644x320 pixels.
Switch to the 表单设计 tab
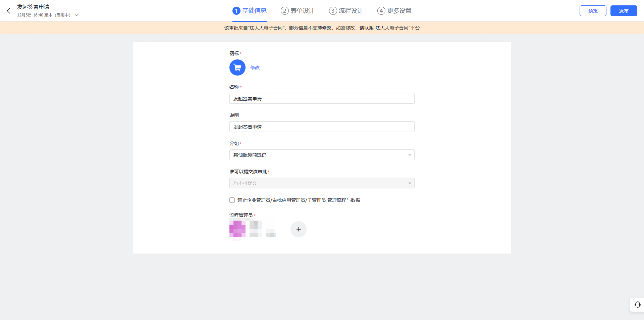pyautogui.click(x=298, y=11)
